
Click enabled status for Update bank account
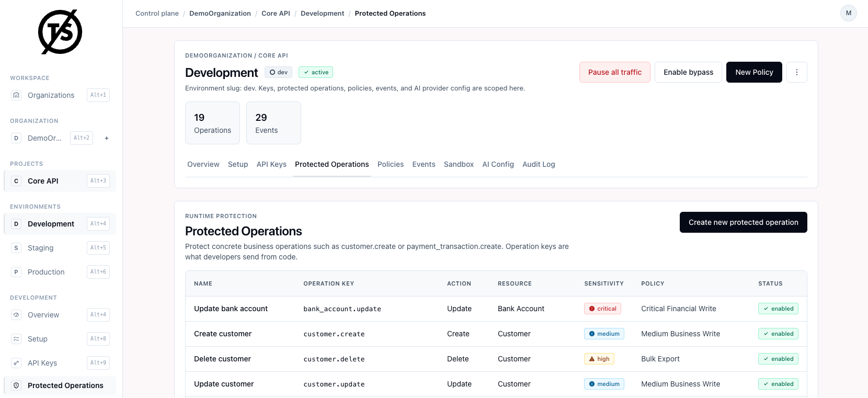click(778, 309)
